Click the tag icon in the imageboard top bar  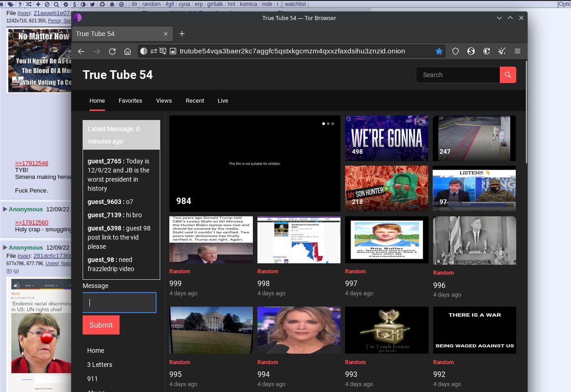pos(10,4)
